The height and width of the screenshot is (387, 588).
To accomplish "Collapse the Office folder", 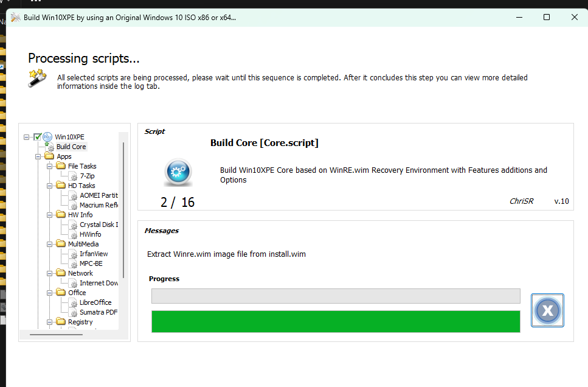I will coord(49,293).
